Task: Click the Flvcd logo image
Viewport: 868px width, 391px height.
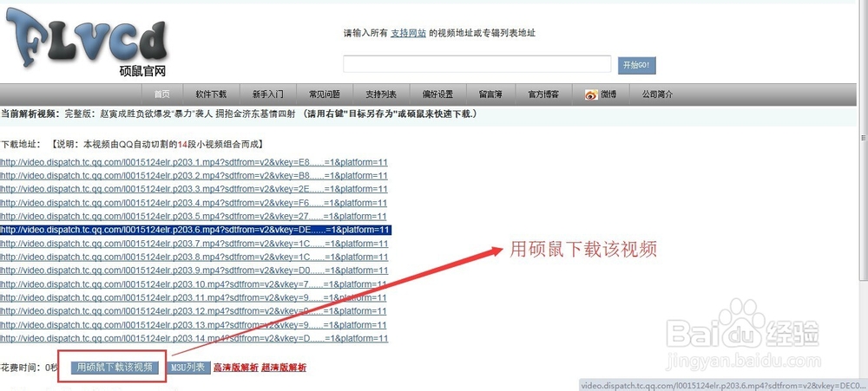Action: pyautogui.click(x=86, y=42)
